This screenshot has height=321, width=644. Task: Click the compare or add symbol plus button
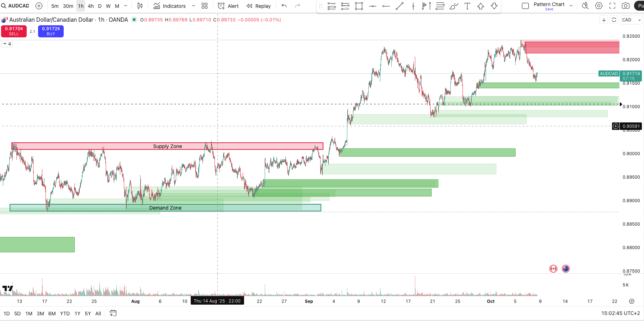39,6
